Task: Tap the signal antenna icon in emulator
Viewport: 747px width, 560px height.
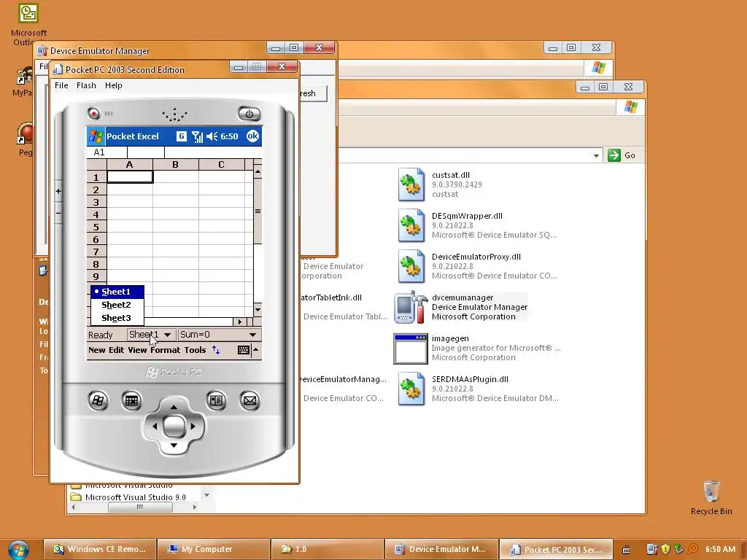Action: (x=197, y=136)
